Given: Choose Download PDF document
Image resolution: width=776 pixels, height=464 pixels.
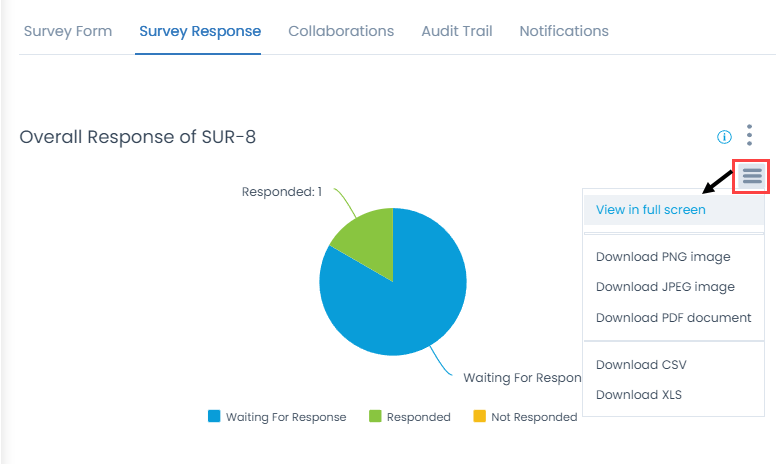Looking at the screenshot, I should click(x=673, y=318).
